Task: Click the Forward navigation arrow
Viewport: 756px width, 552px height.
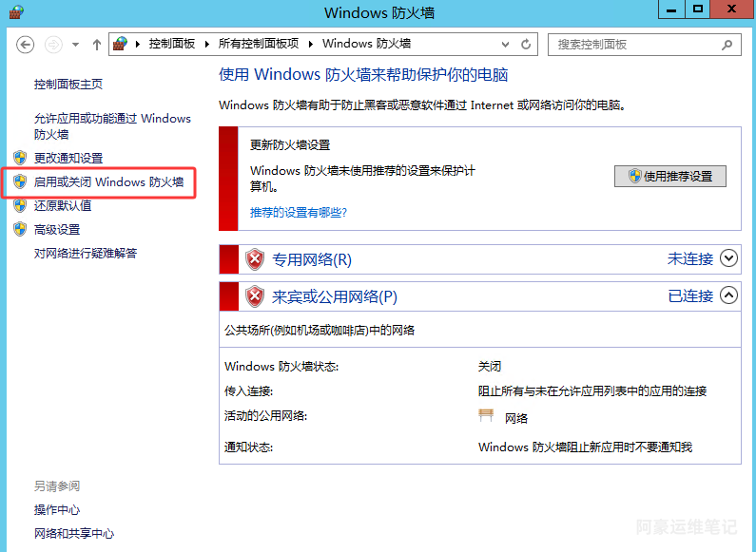Action: tap(53, 45)
